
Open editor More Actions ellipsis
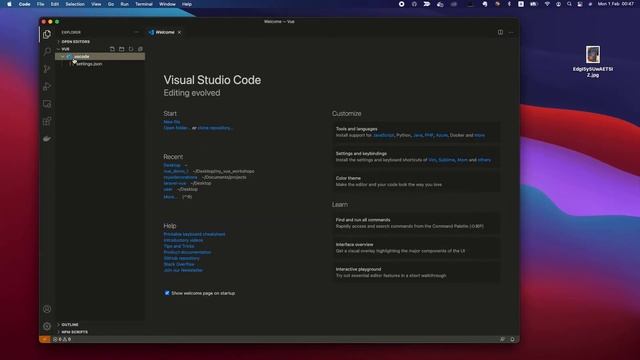click(511, 32)
